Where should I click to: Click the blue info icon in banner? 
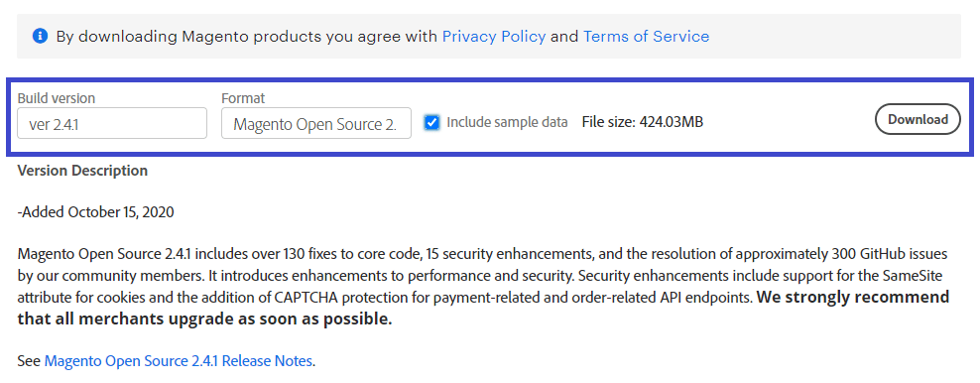point(40,37)
